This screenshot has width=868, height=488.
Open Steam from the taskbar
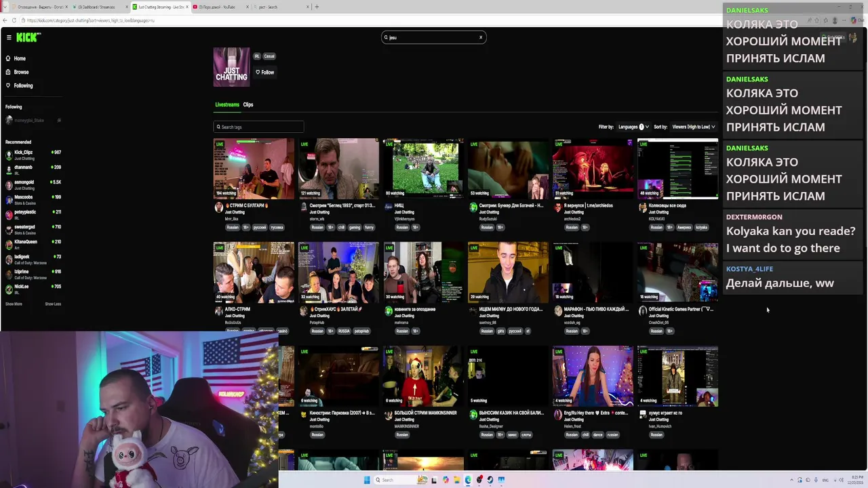(490, 480)
